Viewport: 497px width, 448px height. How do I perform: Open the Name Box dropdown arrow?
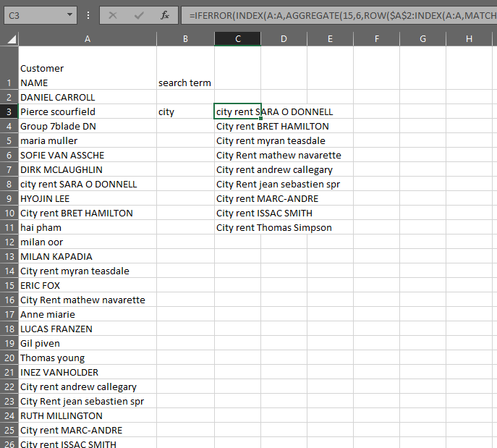click(69, 14)
